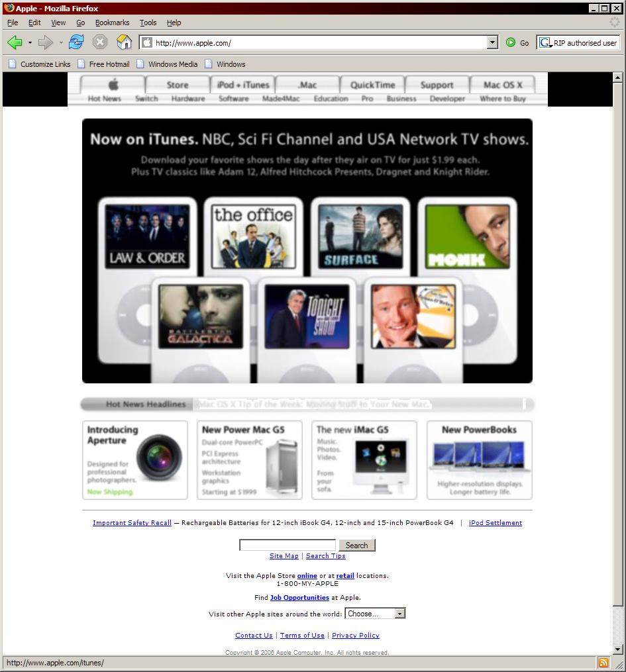Switch to the QuickTime tab
This screenshot has width=626, height=672.
pyautogui.click(x=372, y=85)
